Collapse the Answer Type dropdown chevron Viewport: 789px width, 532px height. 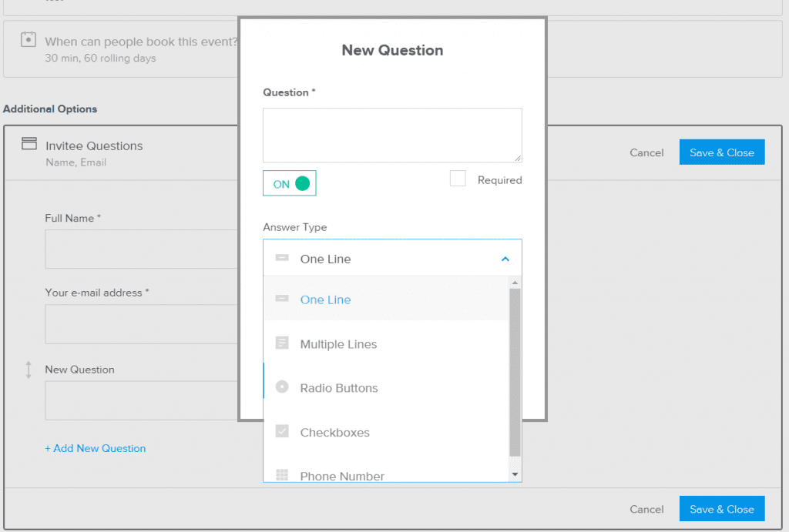tap(505, 259)
